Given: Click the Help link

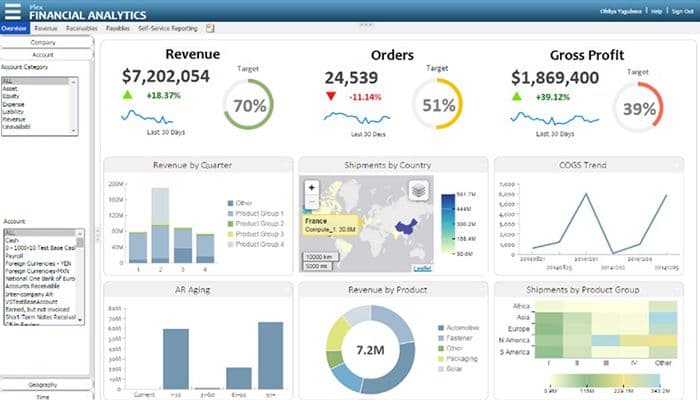Looking at the screenshot, I should pyautogui.click(x=656, y=12).
